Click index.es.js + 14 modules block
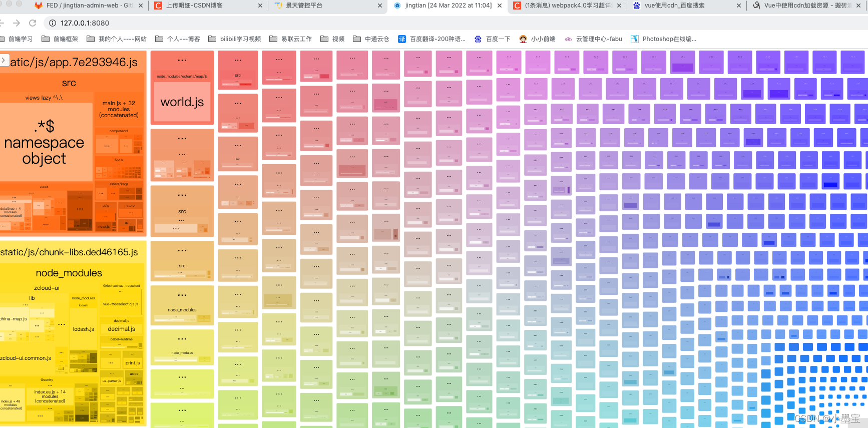The width and height of the screenshot is (868, 428). (x=50, y=396)
